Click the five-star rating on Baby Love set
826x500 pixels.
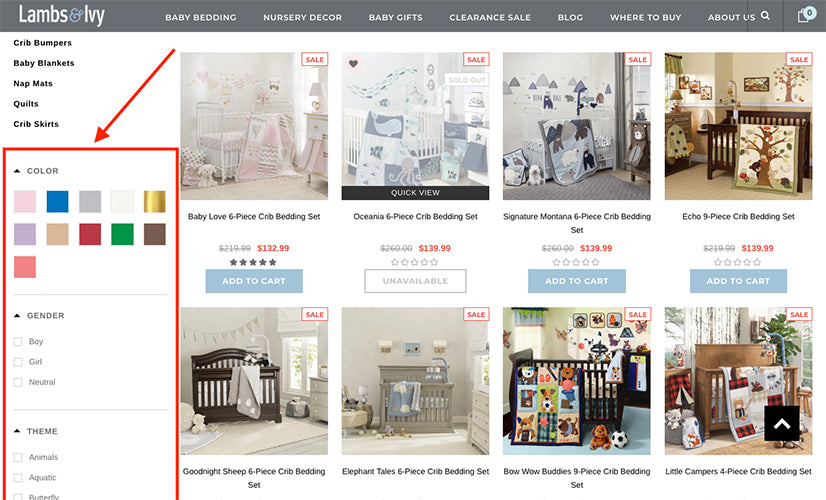pyautogui.click(x=253, y=262)
